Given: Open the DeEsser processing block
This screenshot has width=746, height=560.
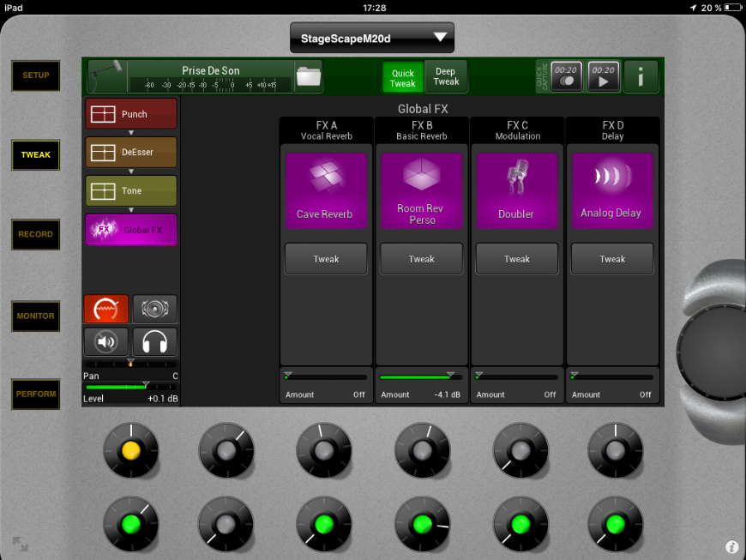Looking at the screenshot, I should coord(131,153).
